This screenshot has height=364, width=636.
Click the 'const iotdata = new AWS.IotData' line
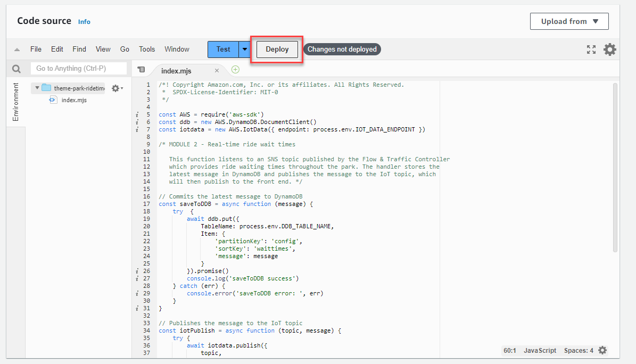(x=292, y=129)
